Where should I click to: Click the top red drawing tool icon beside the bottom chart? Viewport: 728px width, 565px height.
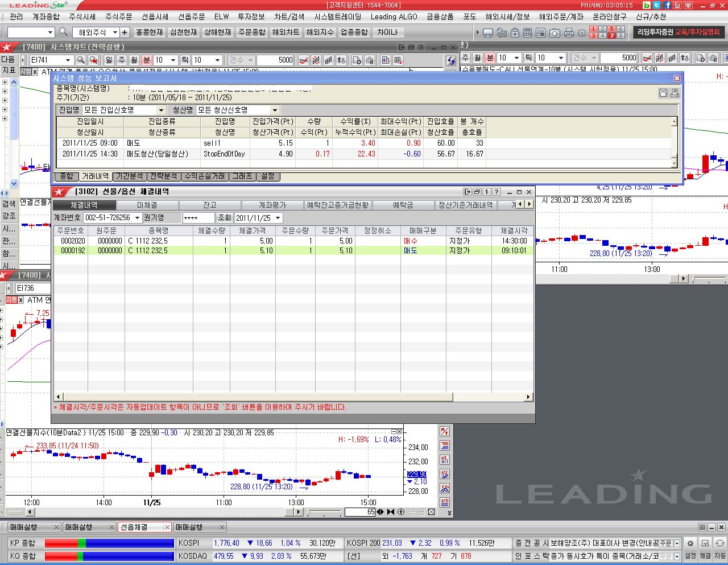pyautogui.click(x=445, y=432)
